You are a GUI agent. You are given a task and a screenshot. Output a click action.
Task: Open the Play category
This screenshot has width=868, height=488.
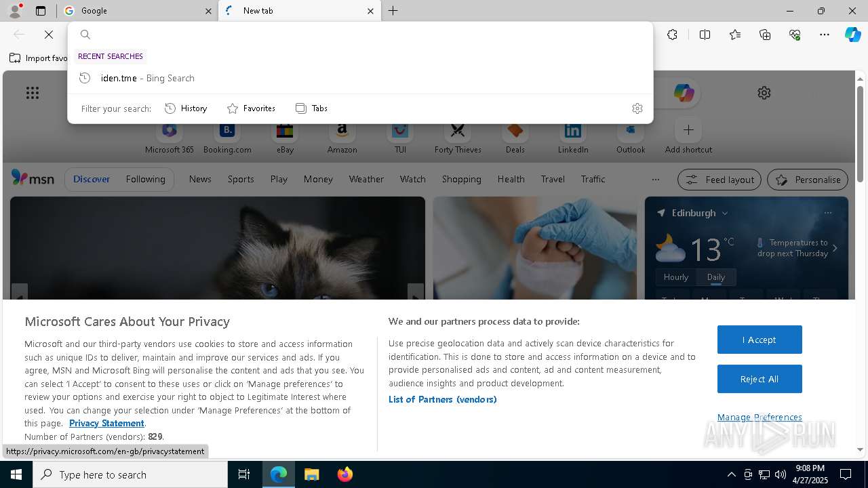[x=279, y=179]
